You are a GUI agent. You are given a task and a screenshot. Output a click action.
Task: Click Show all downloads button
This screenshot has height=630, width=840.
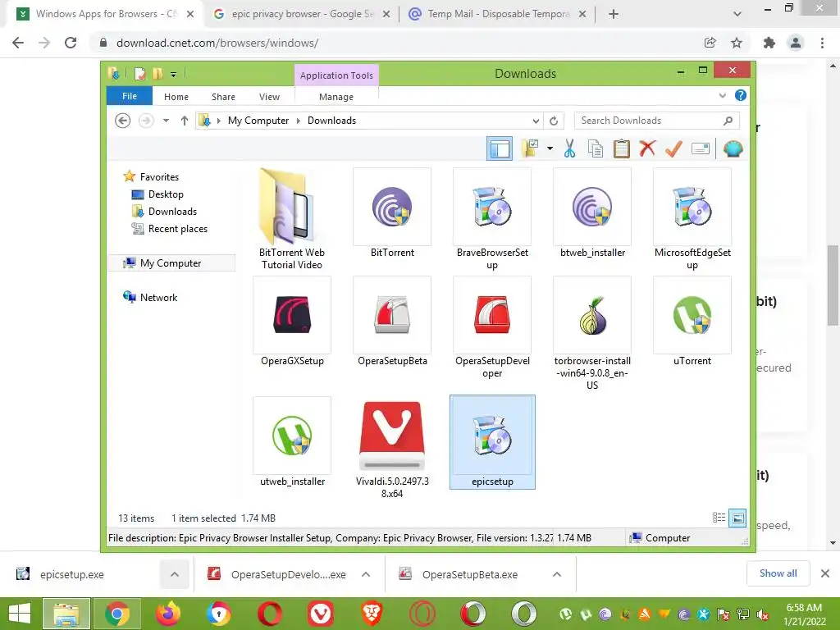click(778, 573)
